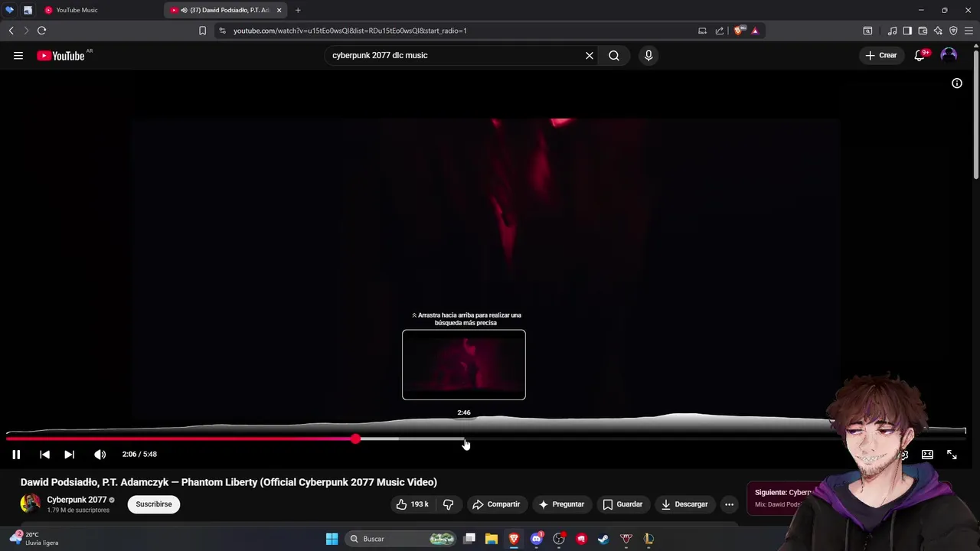This screenshot has width=980, height=551.
Task: Submit search with magnifier icon
Action: coord(614,55)
